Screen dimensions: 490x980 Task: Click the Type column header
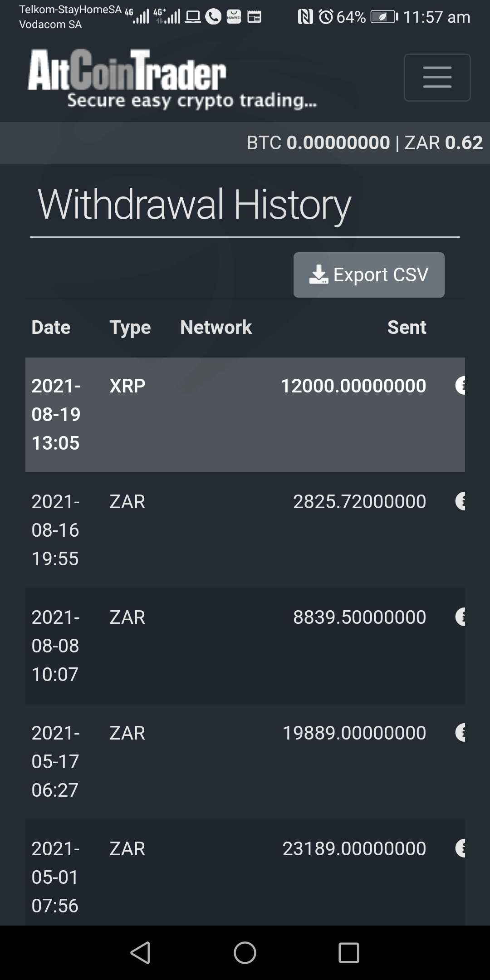coord(130,328)
